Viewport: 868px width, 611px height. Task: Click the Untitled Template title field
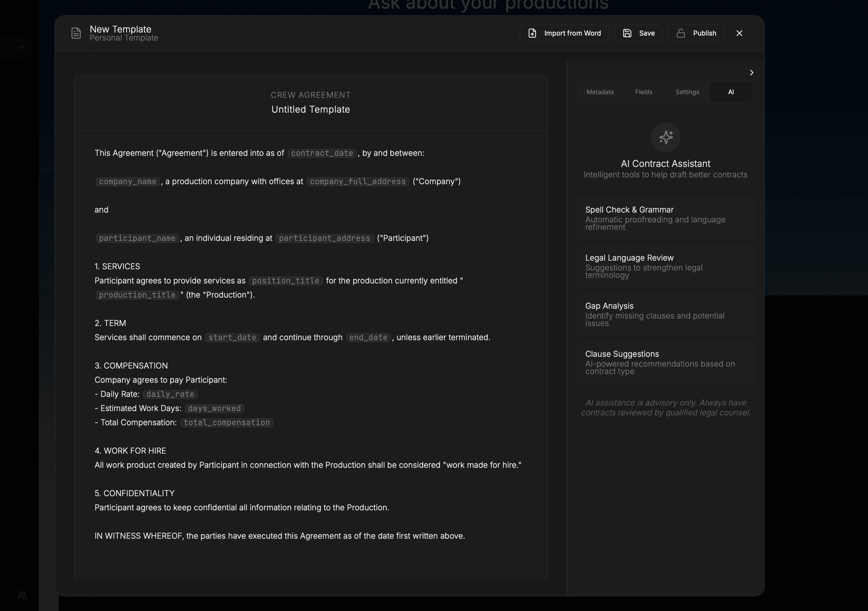coord(310,110)
